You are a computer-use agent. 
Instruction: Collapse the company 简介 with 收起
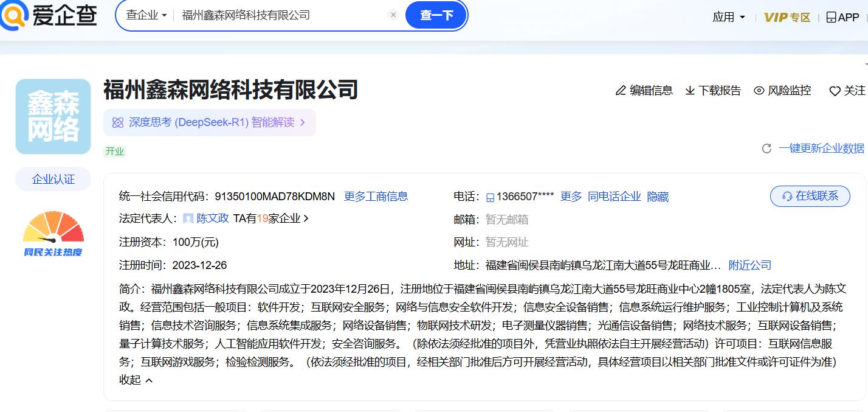136,380
